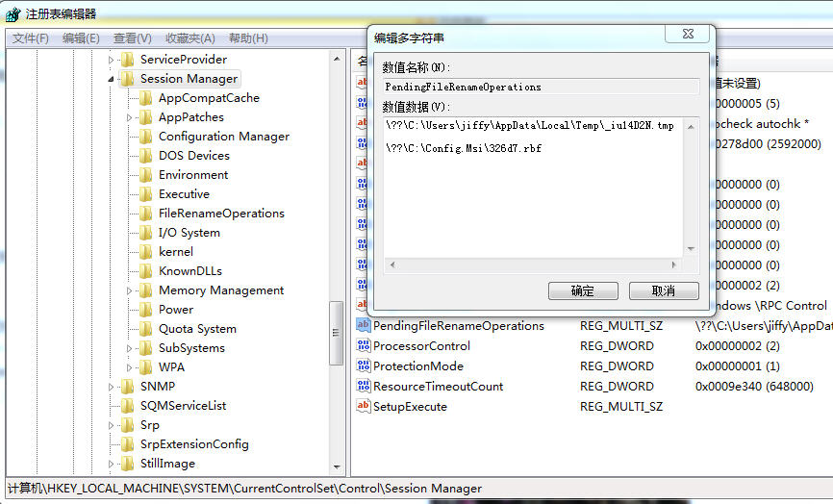Click the tree pane scroll up arrow
This screenshot has width=833, height=504.
337,59
